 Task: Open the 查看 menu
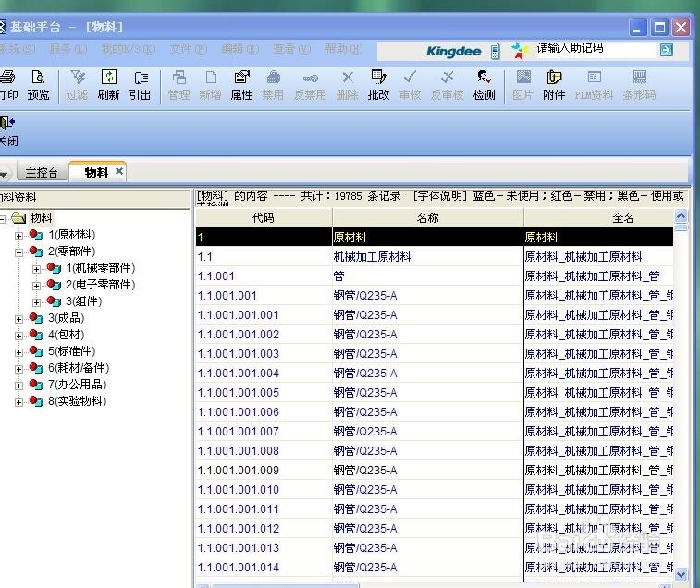292,49
